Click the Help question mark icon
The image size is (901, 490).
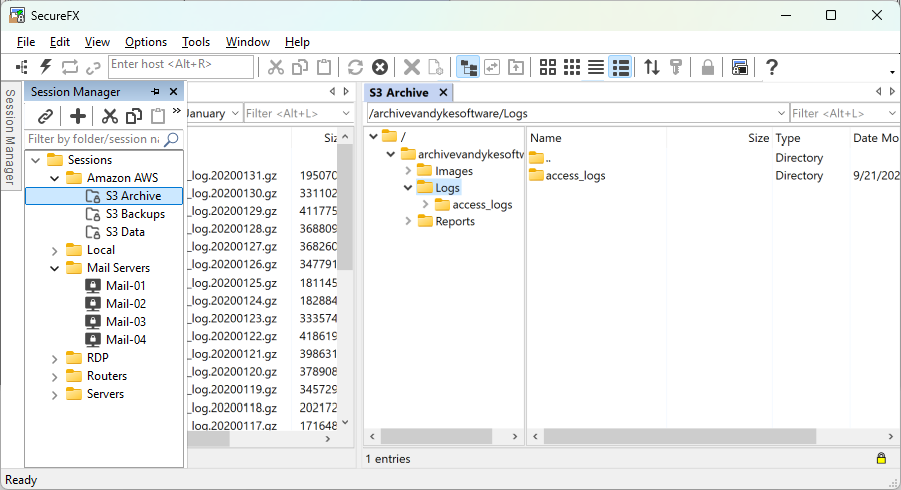(772, 67)
